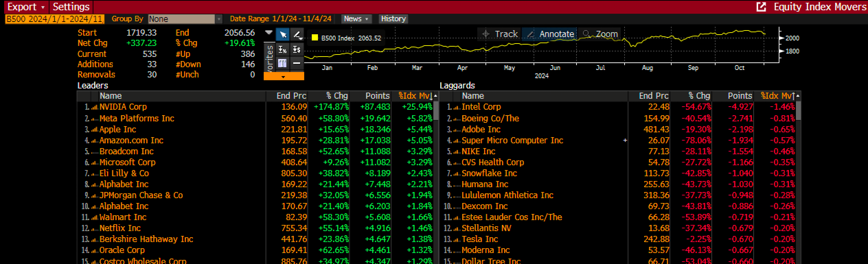This screenshot has width=868, height=264.
Task: Choose the dollar change measure tool
Action: pos(297,49)
